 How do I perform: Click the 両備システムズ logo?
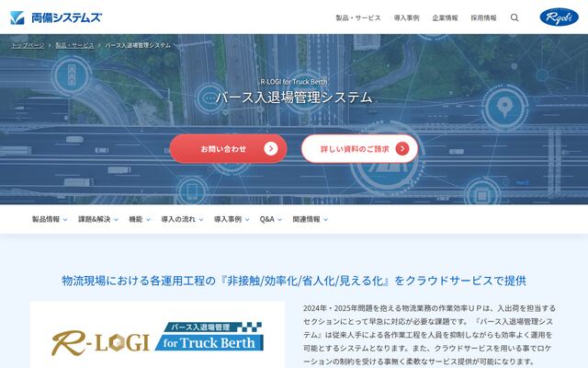(x=56, y=17)
